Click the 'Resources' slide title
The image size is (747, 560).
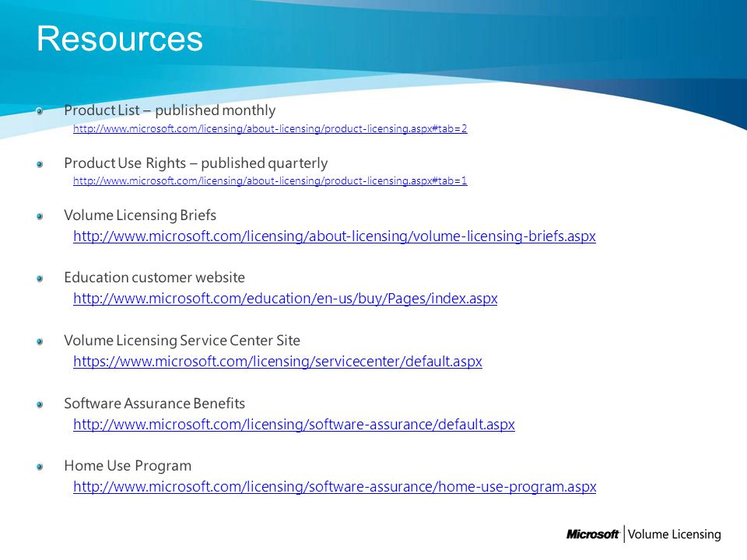click(120, 39)
